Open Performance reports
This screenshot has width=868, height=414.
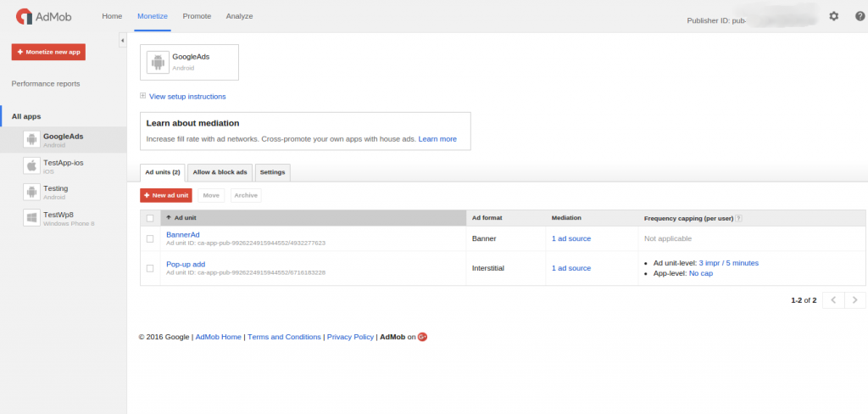pos(46,84)
